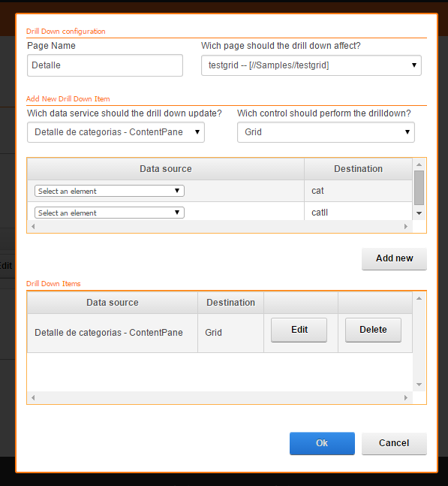Expand Select an element for catII row

pos(110,213)
